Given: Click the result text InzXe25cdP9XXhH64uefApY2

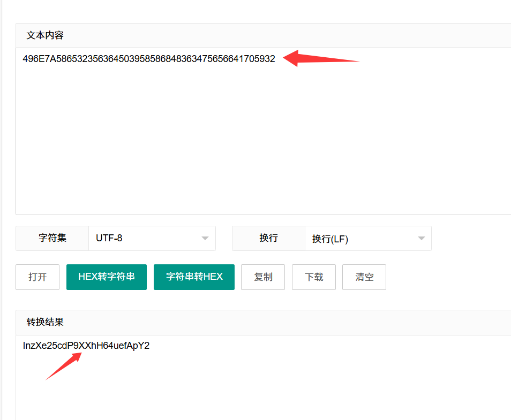Looking at the screenshot, I should pyautogui.click(x=86, y=346).
